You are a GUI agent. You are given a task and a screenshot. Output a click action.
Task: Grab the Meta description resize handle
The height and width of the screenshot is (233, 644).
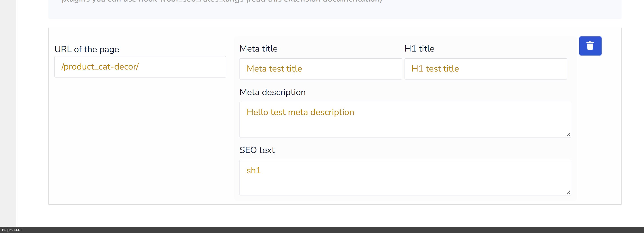pyautogui.click(x=568, y=135)
